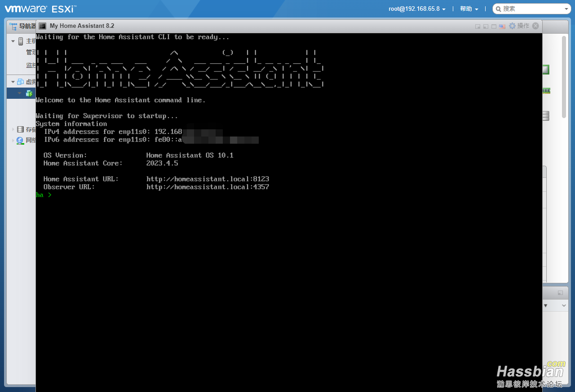Click the storage database icon
The image size is (575, 392).
20,129
